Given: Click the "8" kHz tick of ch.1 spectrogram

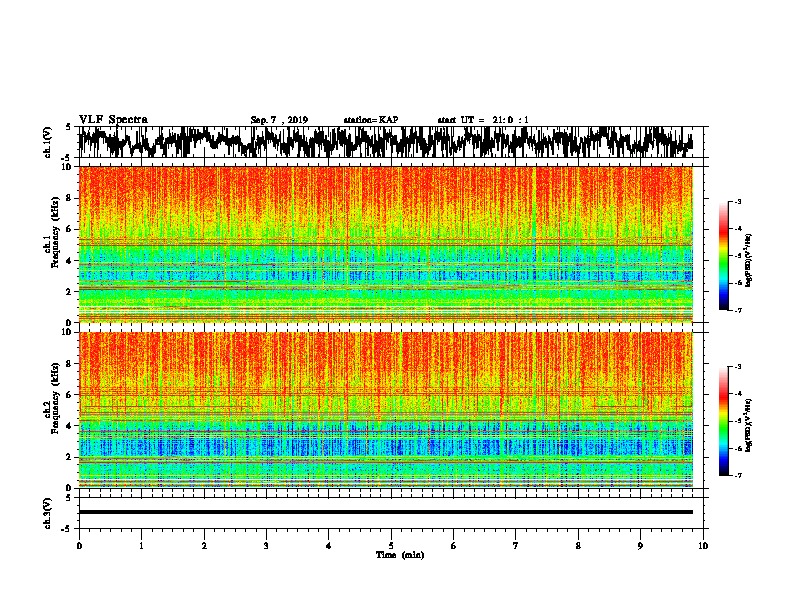Looking at the screenshot, I should click(70, 198).
